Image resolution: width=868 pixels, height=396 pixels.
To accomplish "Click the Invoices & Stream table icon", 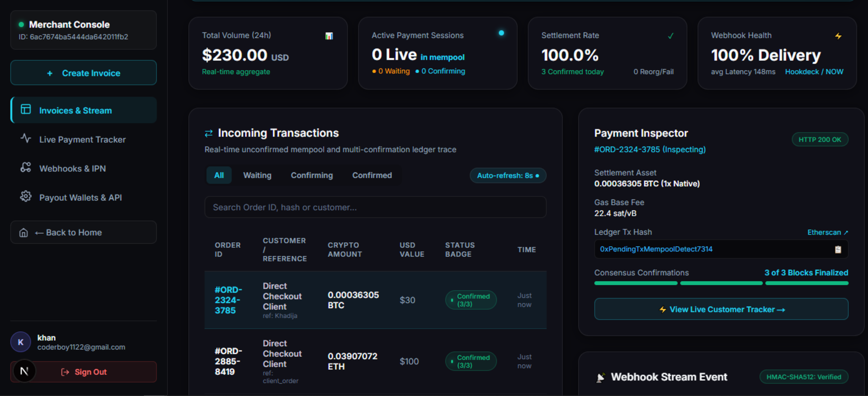I will coord(26,109).
